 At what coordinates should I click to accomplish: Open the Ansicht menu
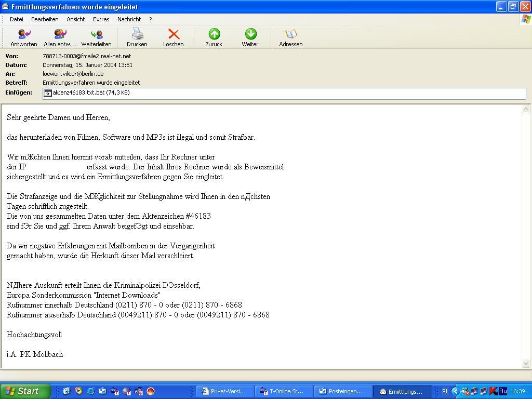tap(75, 19)
